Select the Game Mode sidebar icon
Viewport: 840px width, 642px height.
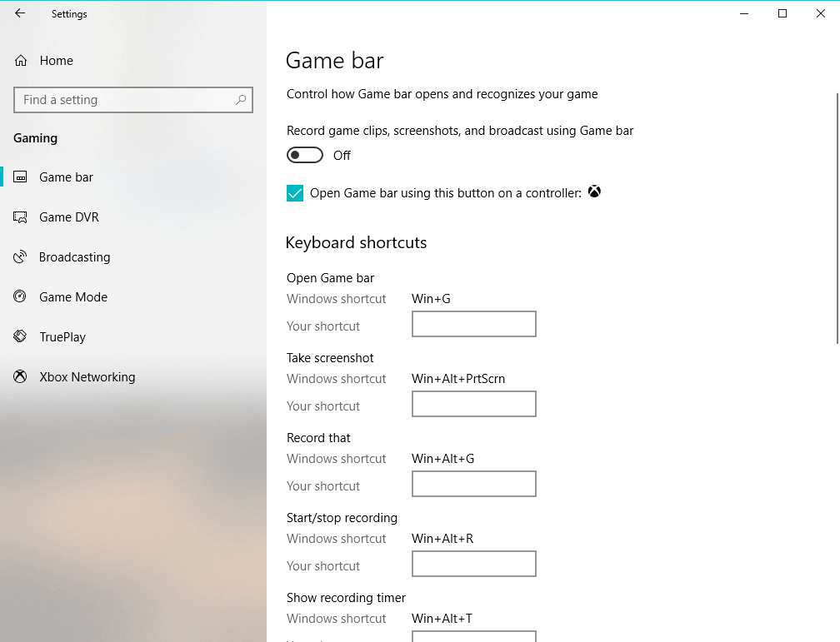[20, 296]
